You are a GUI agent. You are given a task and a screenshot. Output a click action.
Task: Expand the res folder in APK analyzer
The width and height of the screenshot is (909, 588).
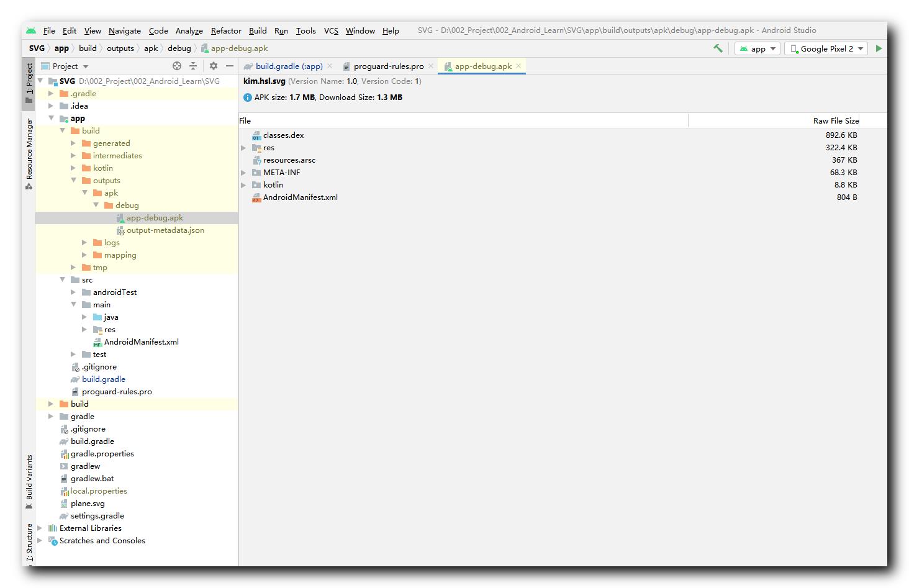coord(243,148)
